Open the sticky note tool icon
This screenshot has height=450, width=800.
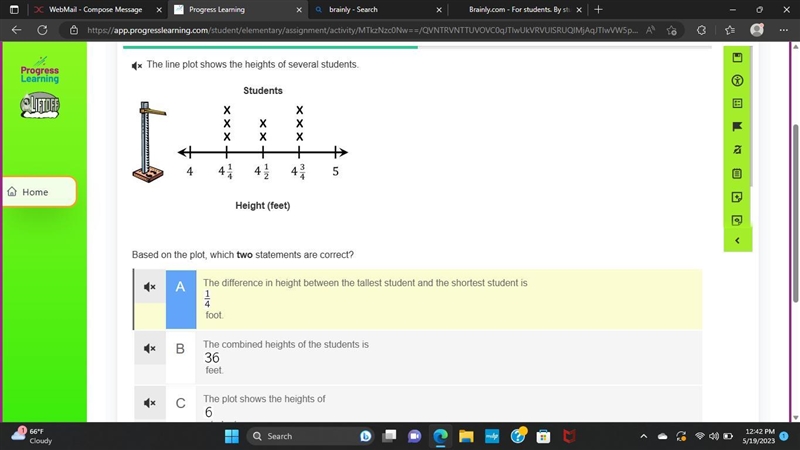tap(737, 197)
